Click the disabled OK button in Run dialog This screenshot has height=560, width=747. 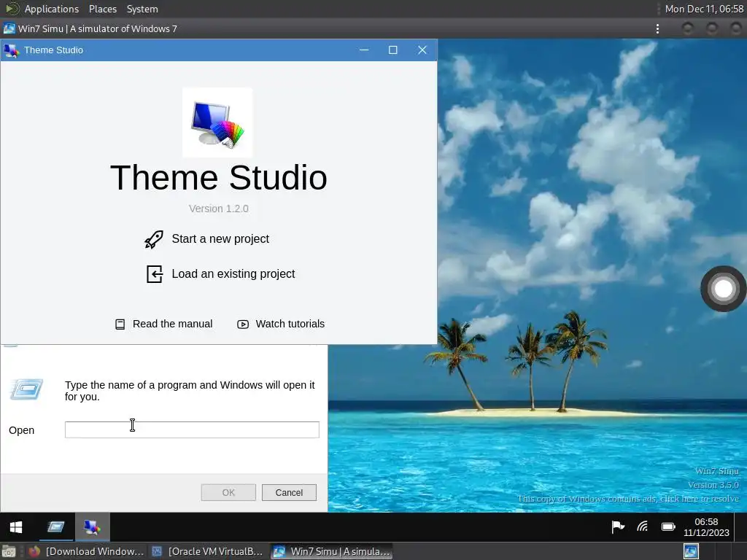[228, 492]
